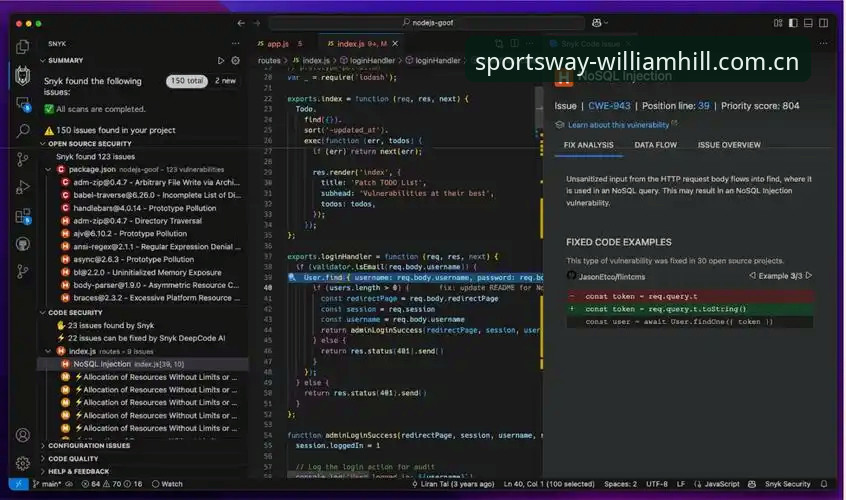This screenshot has height=500, width=846.
Task: Open JasonEtco/flintcms repository link
Action: 612,277
